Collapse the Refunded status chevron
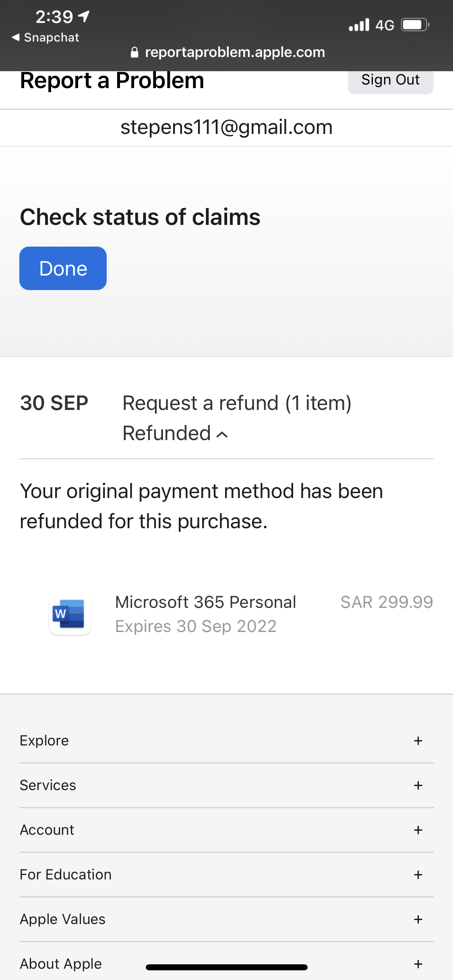This screenshot has width=453, height=980. [222, 434]
